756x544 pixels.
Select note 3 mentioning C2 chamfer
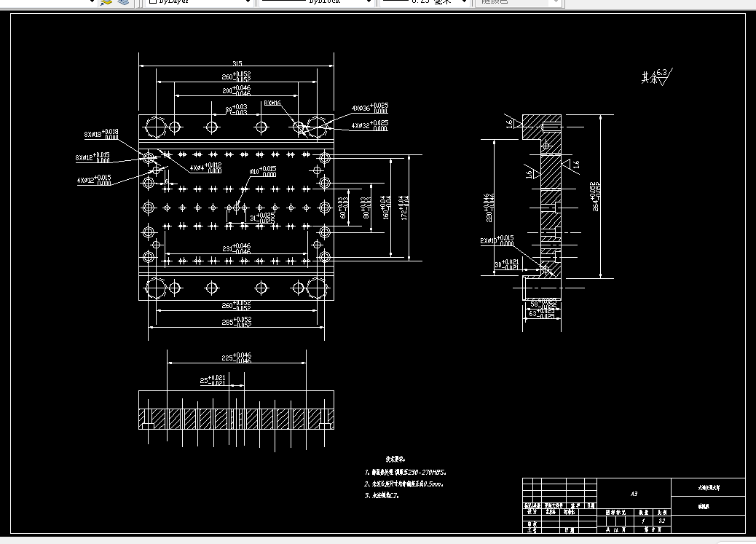click(x=382, y=495)
